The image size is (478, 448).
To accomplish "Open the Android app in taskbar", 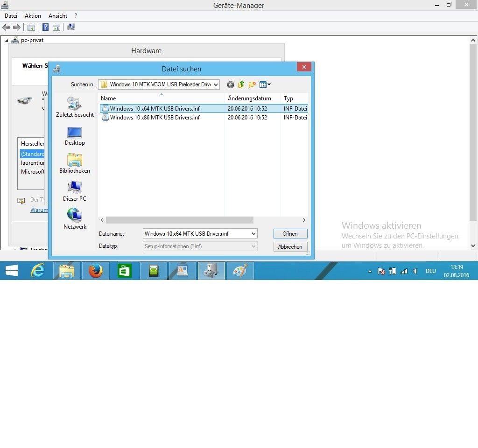I will (x=153, y=271).
